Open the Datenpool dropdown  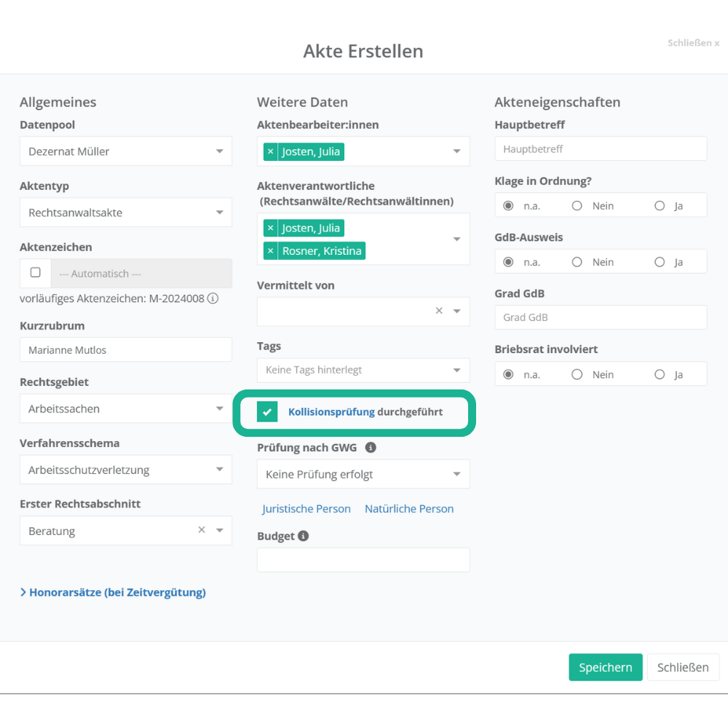click(126, 151)
